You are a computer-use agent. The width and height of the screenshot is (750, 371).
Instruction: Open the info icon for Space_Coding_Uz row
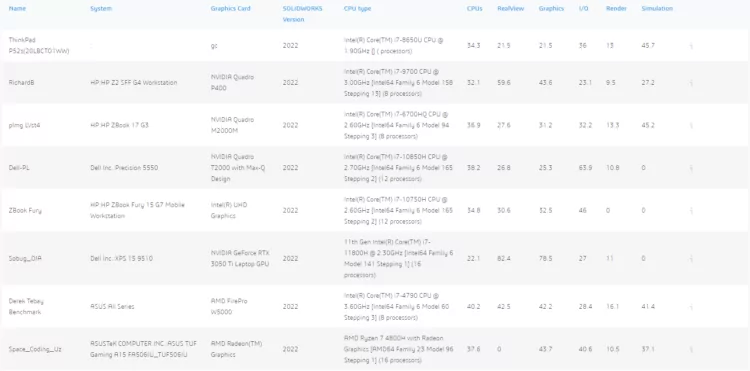point(691,349)
